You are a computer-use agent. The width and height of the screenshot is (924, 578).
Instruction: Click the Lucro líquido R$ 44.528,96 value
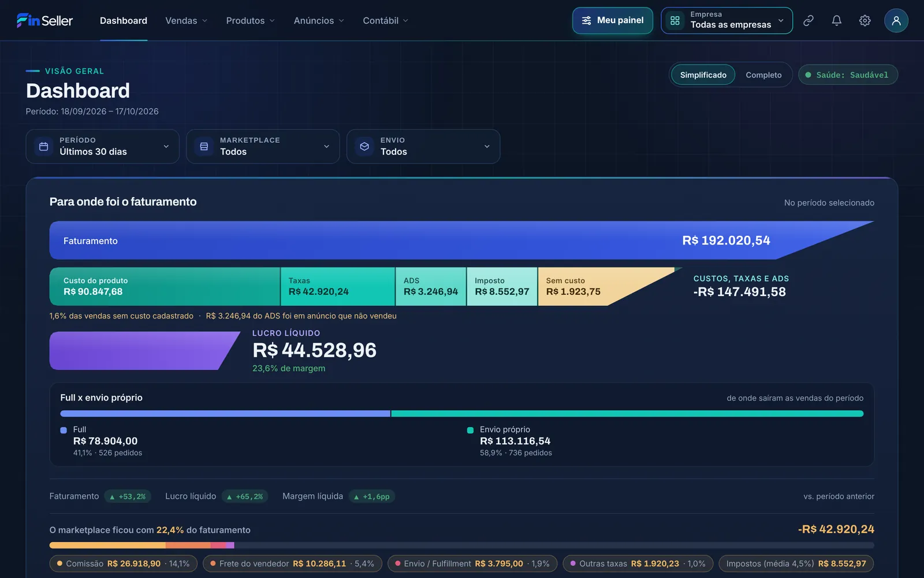[315, 350]
